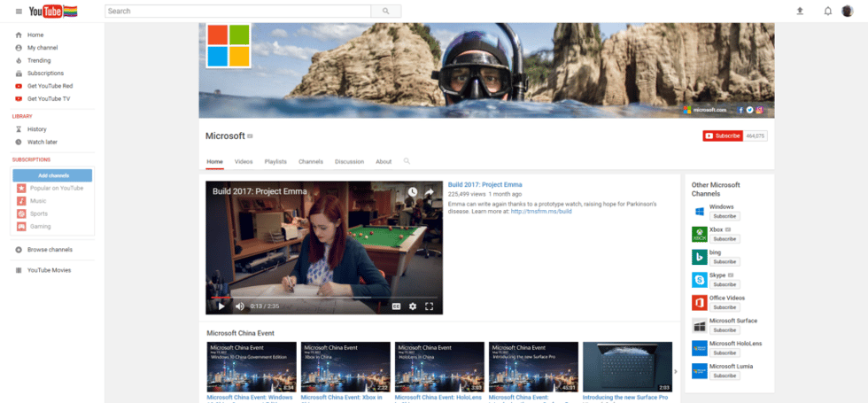
Task: Open the hamburger guide menu
Action: click(x=19, y=12)
